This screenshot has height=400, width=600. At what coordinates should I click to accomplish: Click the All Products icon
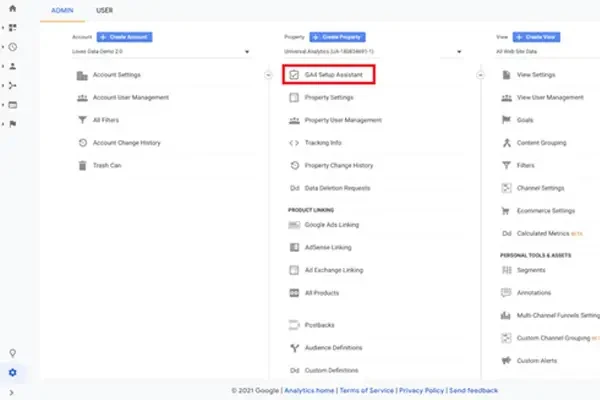click(x=294, y=293)
